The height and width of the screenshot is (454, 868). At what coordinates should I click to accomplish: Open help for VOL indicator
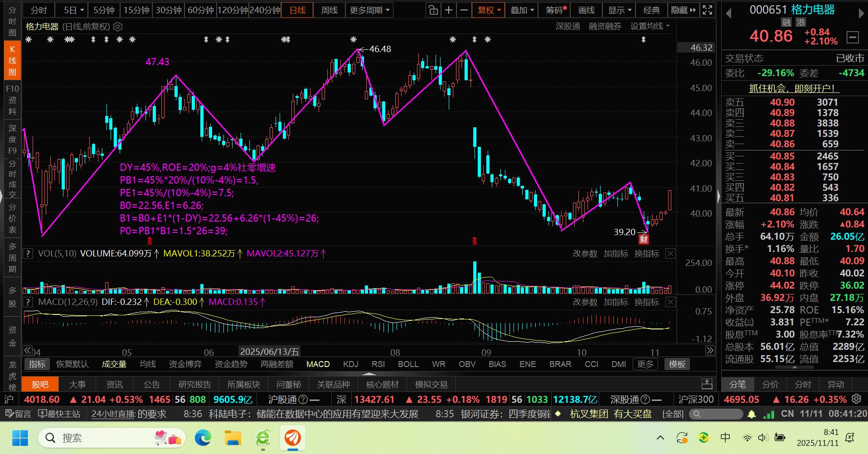(28, 254)
